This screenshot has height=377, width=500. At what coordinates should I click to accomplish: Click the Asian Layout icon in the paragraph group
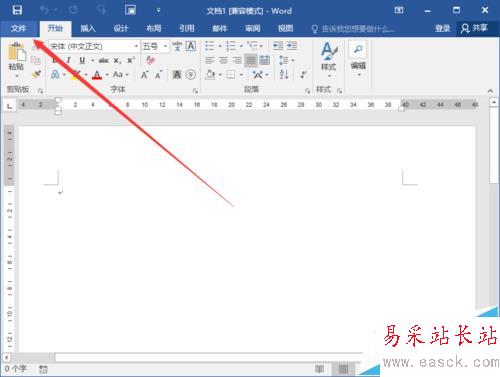pyautogui.click(x=257, y=75)
